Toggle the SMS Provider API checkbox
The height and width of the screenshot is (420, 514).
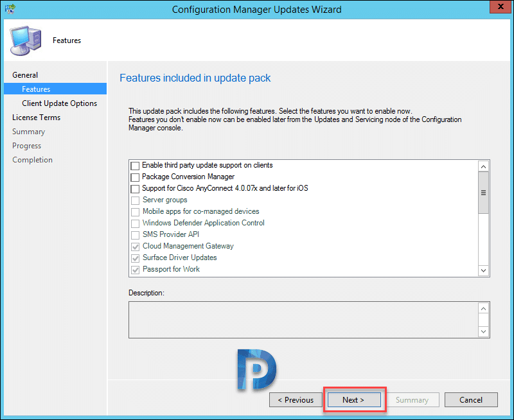click(135, 235)
